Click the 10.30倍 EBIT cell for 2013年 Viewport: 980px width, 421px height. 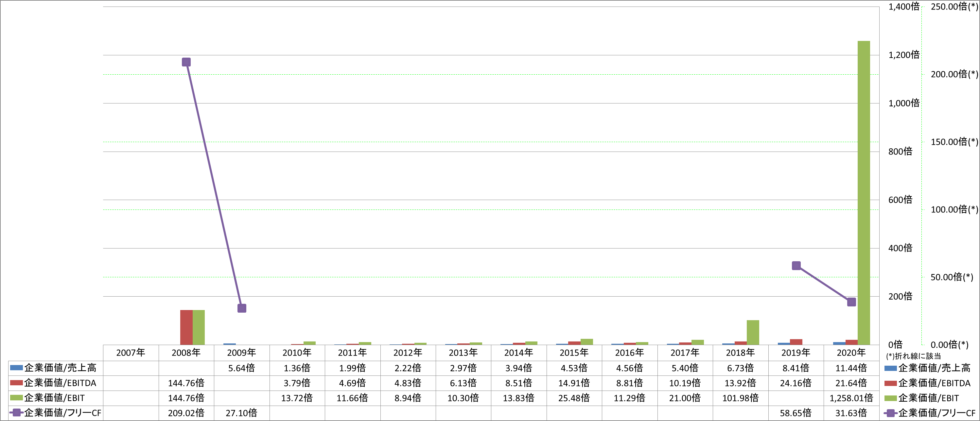tap(464, 398)
